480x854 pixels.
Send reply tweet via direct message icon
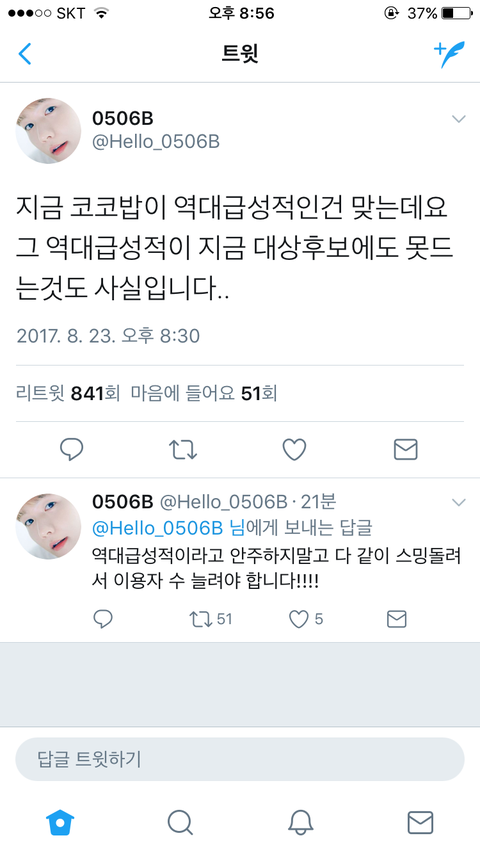397,619
